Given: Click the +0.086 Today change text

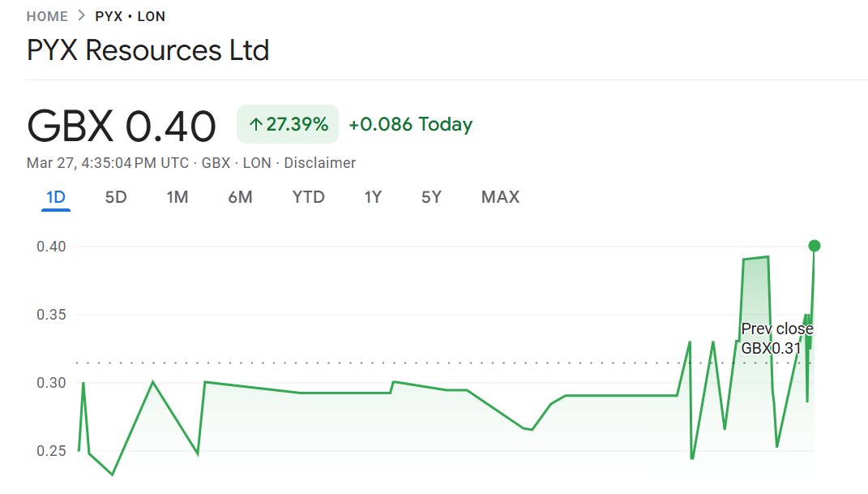Looking at the screenshot, I should pyautogui.click(x=410, y=125).
